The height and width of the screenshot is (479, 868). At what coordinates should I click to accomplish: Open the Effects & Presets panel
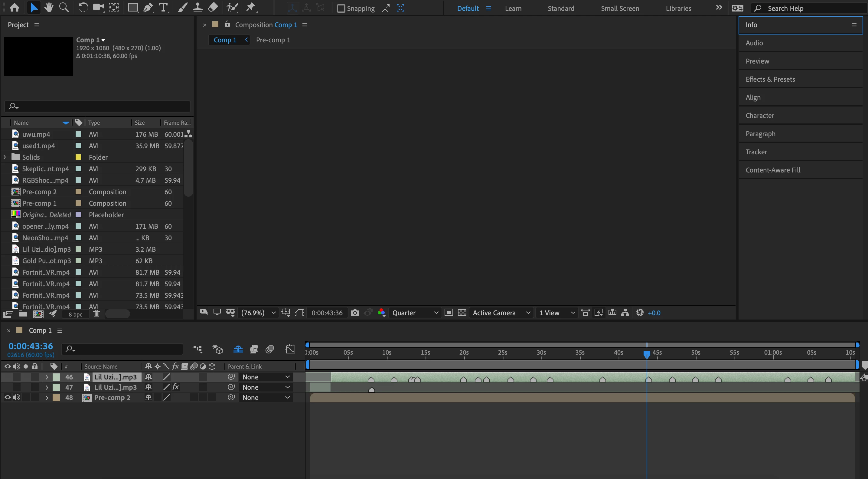(x=770, y=79)
